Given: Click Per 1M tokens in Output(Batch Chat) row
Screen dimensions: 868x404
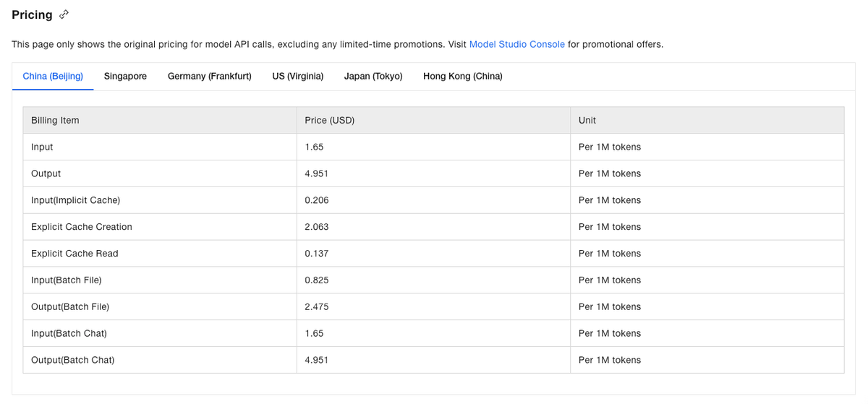Looking at the screenshot, I should coord(610,360).
